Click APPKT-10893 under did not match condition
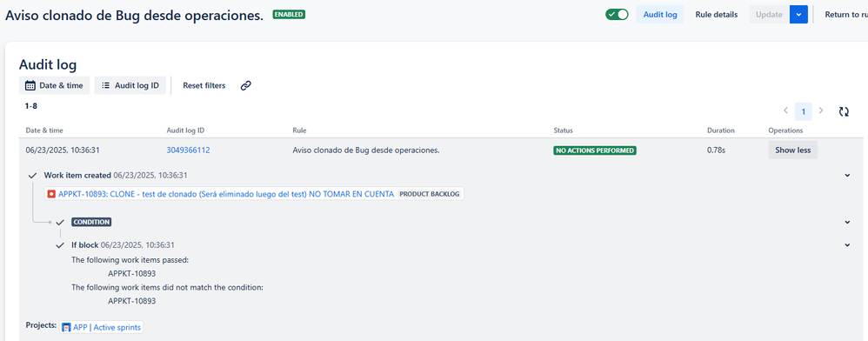 131,301
